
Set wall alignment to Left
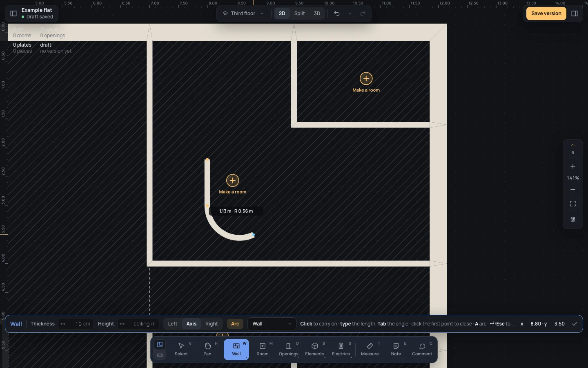coord(173,324)
